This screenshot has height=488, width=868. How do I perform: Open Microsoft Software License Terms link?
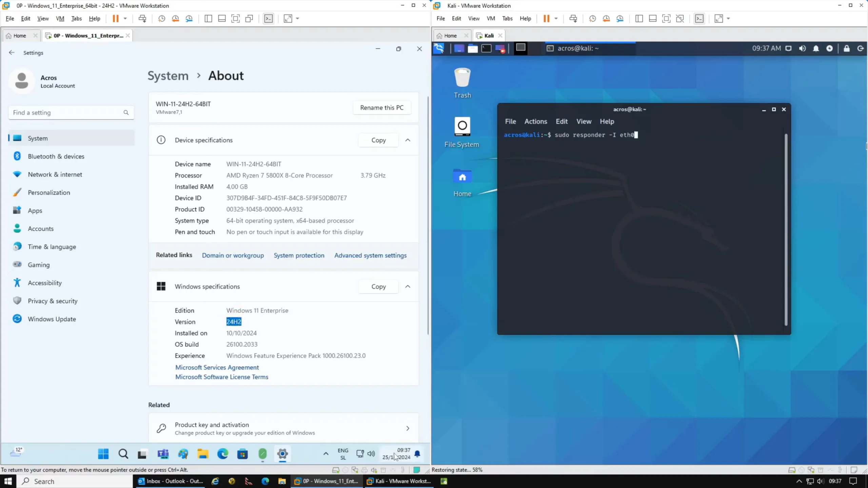pos(222,377)
